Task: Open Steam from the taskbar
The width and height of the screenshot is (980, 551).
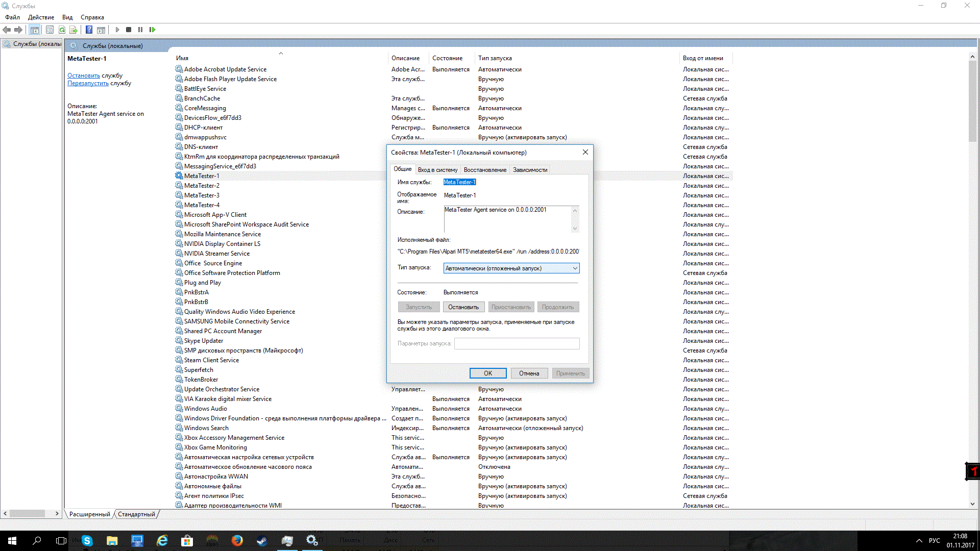Action: point(262,541)
